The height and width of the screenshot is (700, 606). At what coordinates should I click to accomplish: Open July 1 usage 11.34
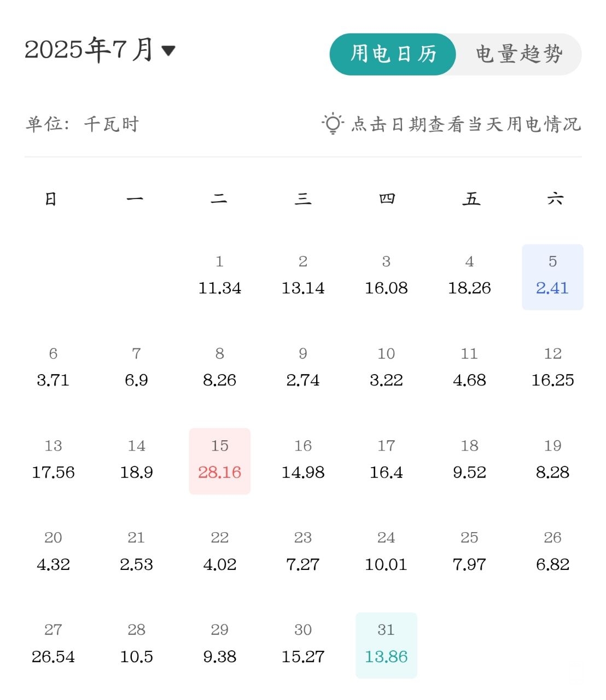(x=220, y=277)
